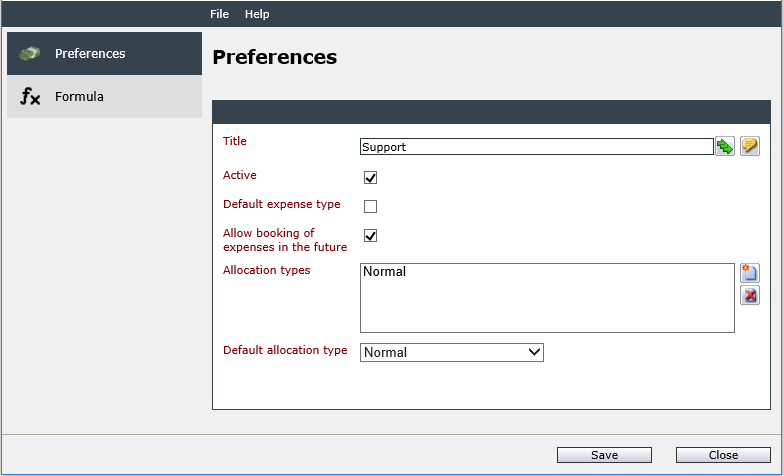Click the fx formula icon

pyautogui.click(x=30, y=96)
